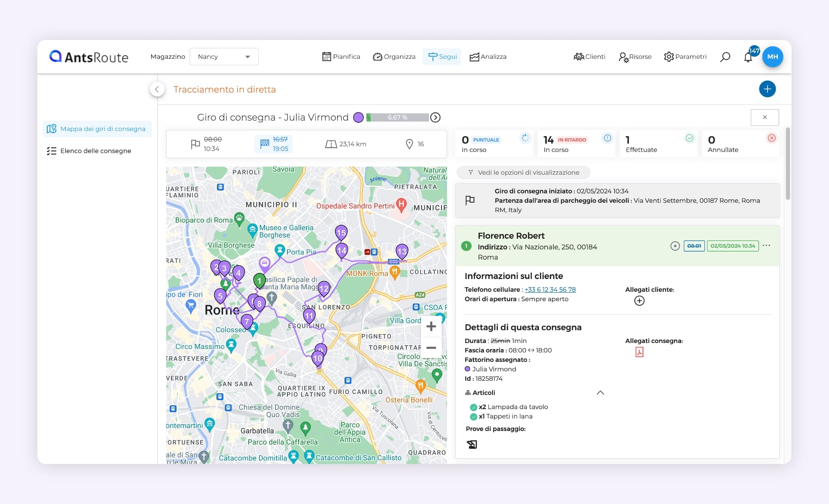Viewport: 829px width, 504px height.
Task: Open the Analizza menu
Action: 488,57
